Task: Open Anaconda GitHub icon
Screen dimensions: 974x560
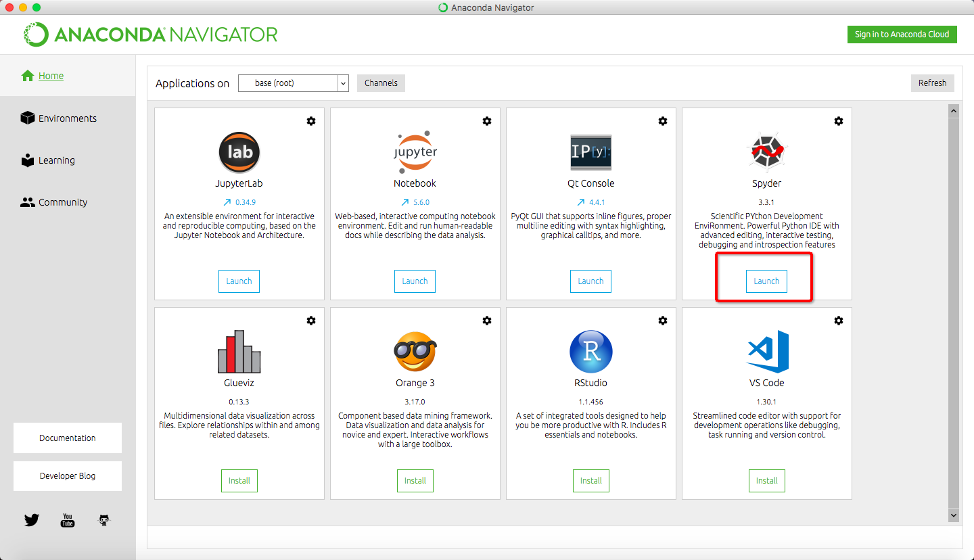Action: tap(103, 520)
